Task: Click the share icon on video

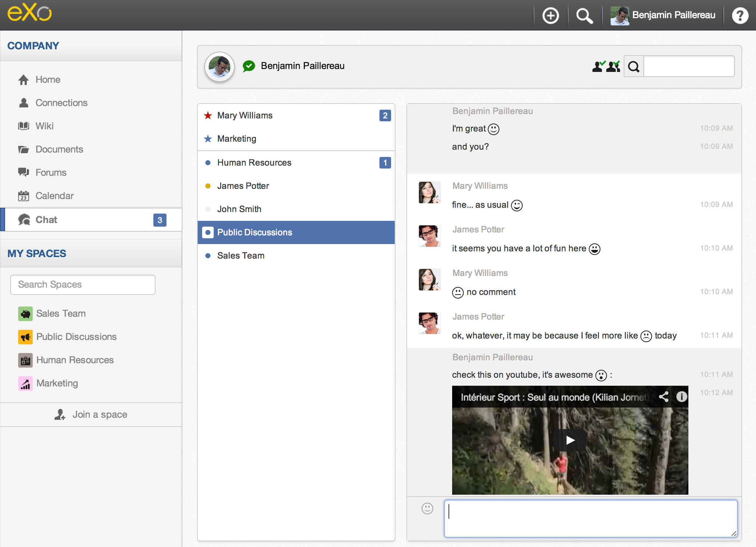Action: tap(664, 397)
